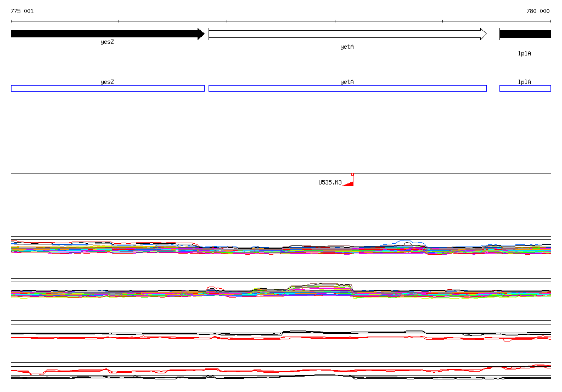Click the lplA label above the blue box
Image resolution: width=562 pixels, height=392 pixels.
(524, 82)
